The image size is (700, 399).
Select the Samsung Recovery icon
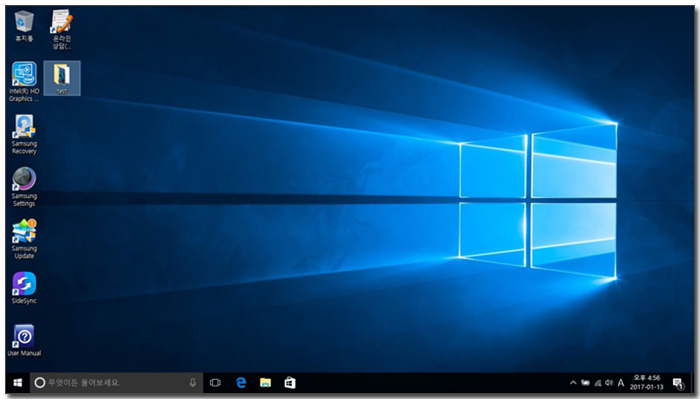coord(24,135)
